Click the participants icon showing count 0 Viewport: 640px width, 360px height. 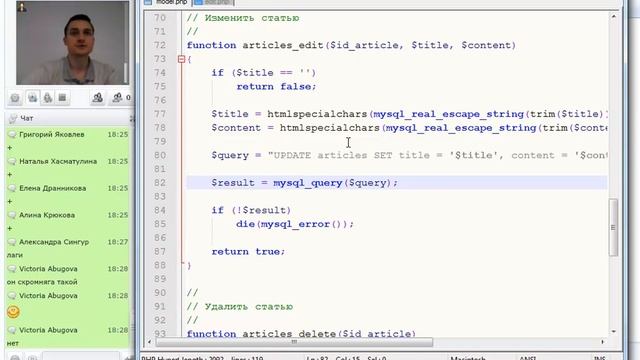pos(121,98)
